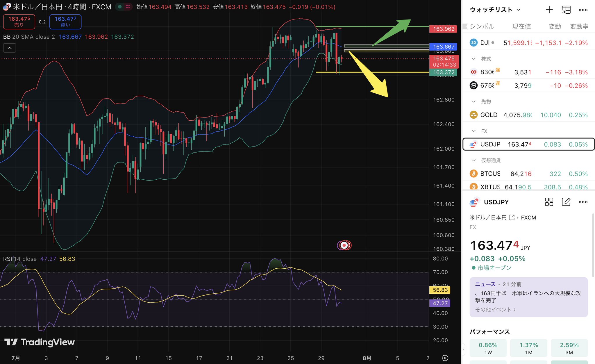Open the watchlist three-dot more menu
Screen dimensions: 595x364
tap(583, 10)
